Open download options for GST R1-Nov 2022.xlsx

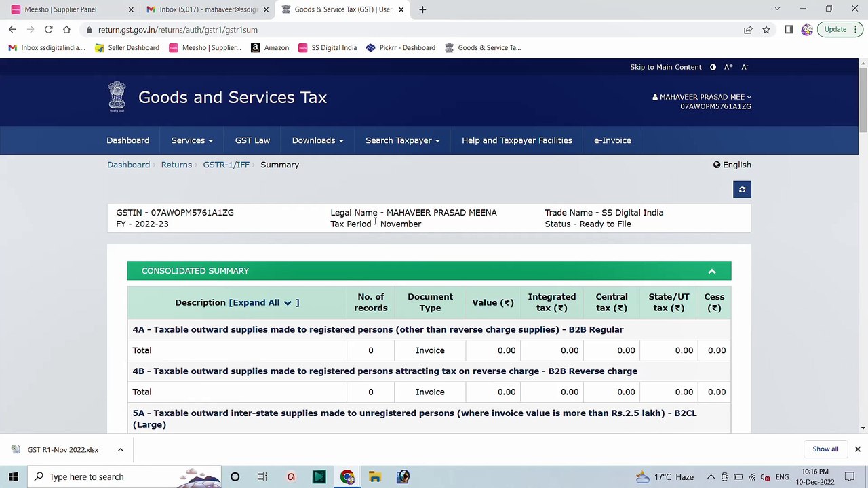pos(120,450)
